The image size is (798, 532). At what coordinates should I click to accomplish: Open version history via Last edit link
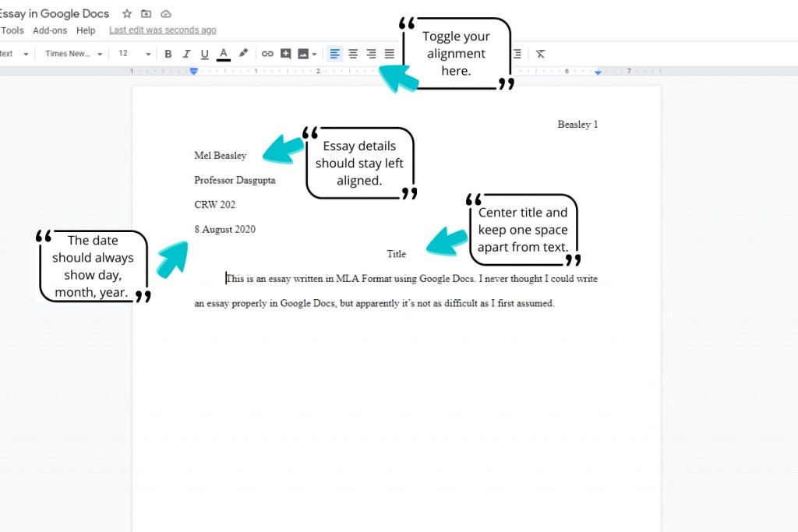coord(162,30)
